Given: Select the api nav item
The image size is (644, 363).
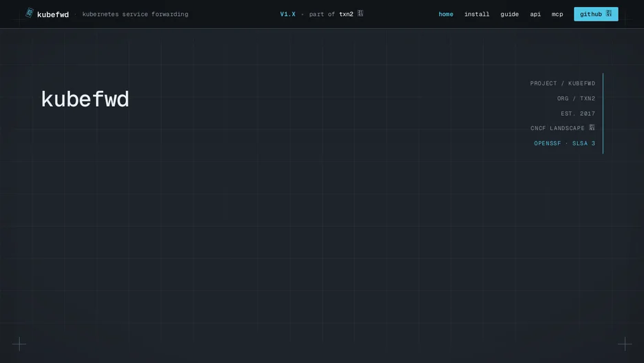Looking at the screenshot, I should 535,14.
